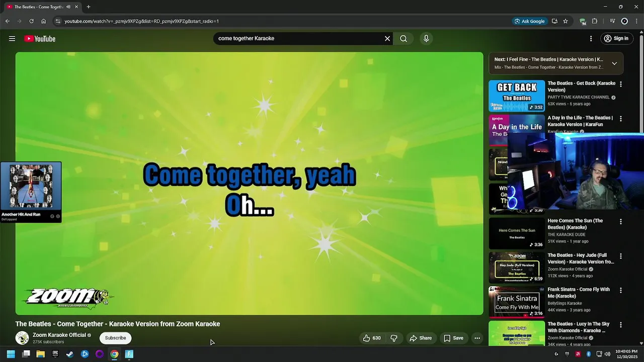Bookmark this page with star
This screenshot has height=362, width=644.
click(566, 21)
